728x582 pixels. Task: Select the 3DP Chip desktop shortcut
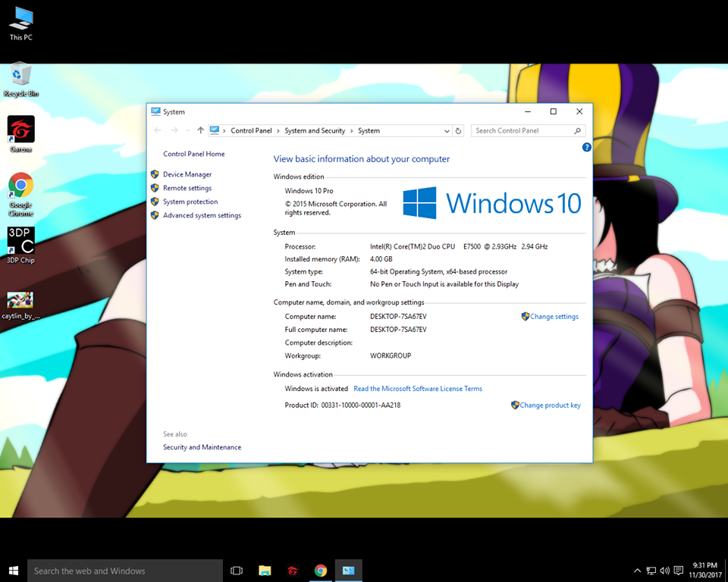point(21,245)
